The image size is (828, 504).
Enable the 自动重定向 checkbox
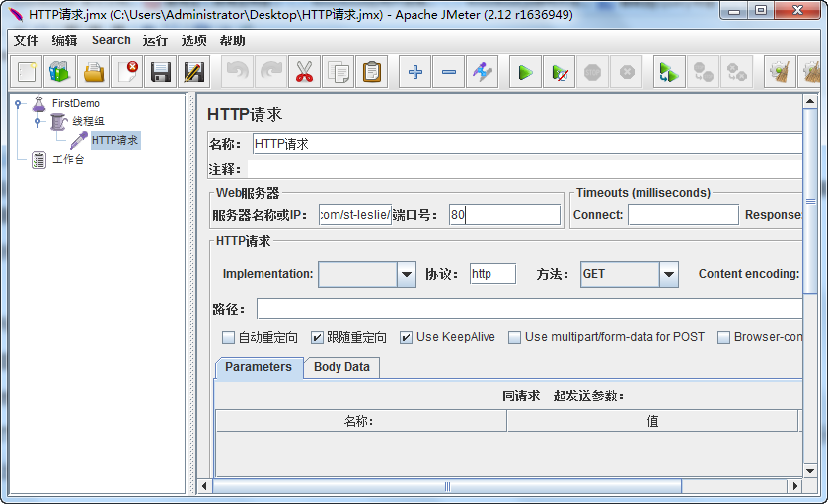click(228, 337)
